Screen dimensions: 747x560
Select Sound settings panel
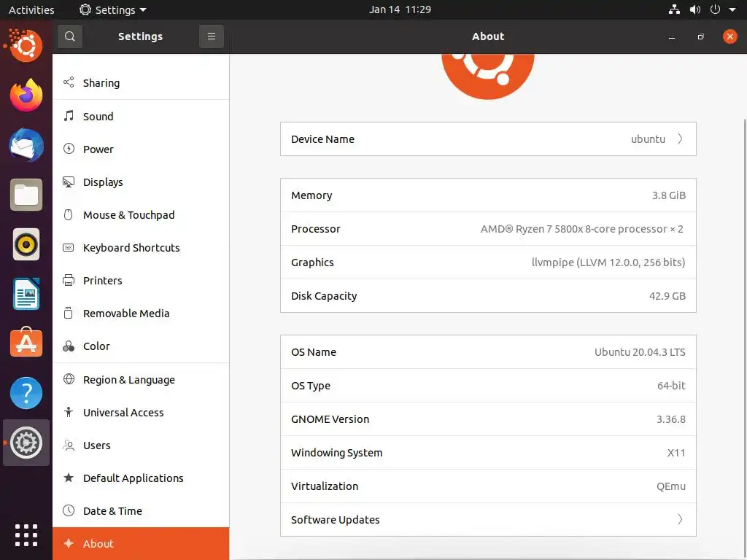coord(141,116)
